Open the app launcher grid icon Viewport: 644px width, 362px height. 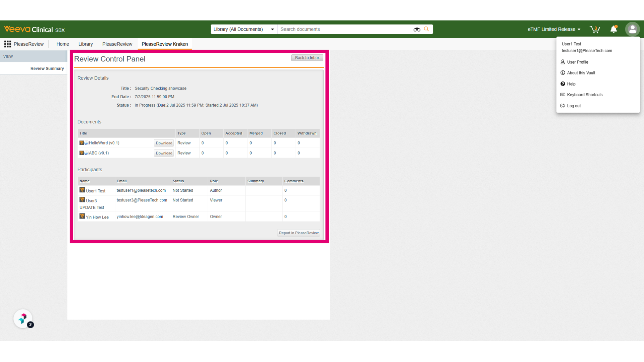(x=8, y=44)
